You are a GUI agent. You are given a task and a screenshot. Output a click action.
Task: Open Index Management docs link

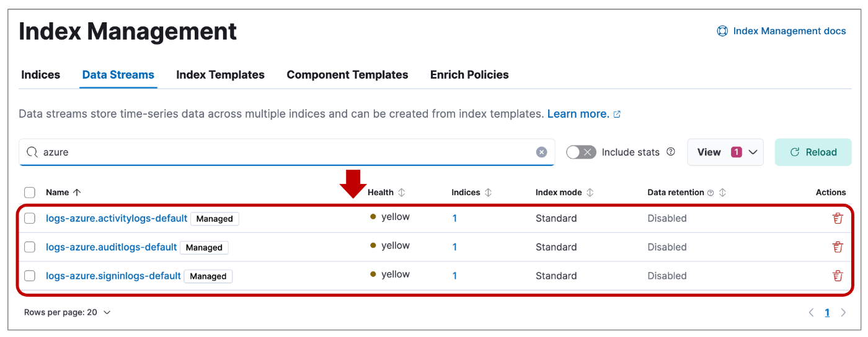coord(782,31)
